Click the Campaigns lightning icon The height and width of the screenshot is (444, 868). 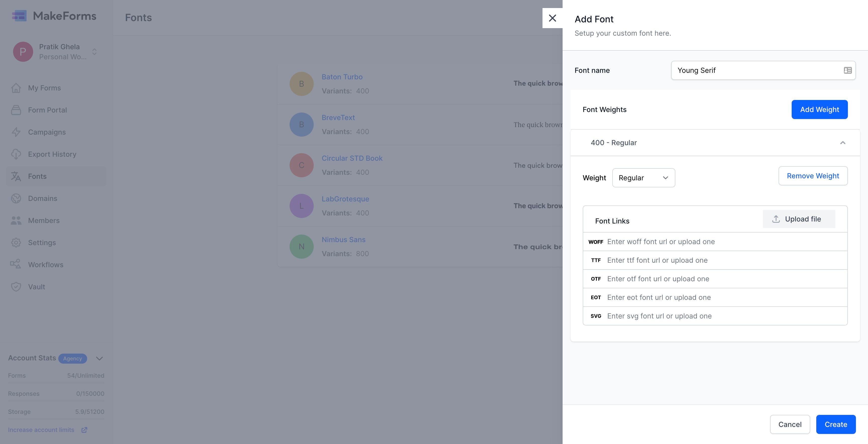(x=16, y=132)
